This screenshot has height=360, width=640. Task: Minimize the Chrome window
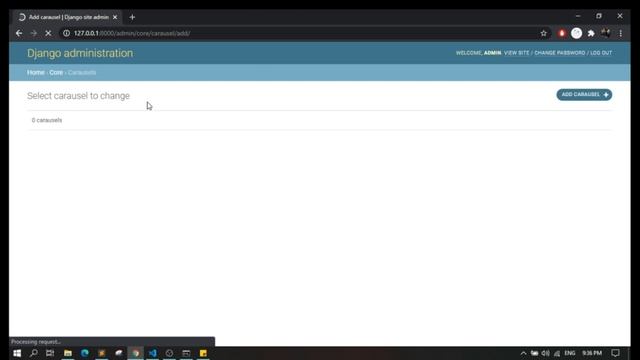(x=578, y=16)
